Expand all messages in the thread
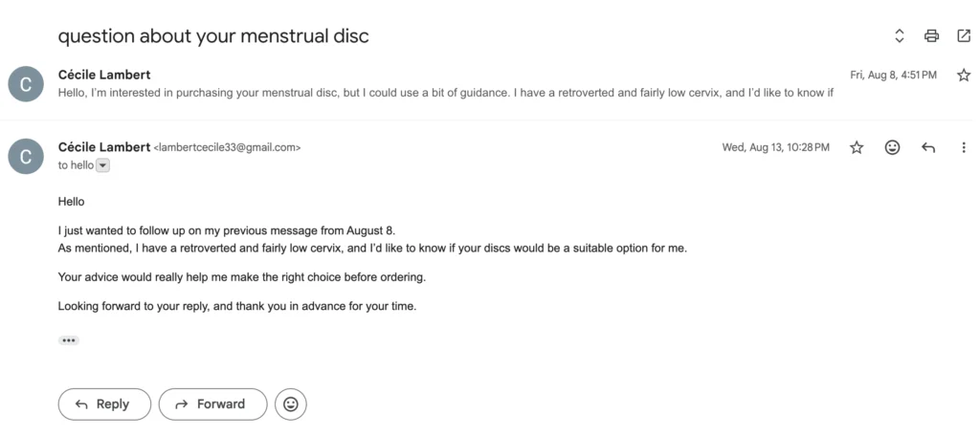980x436 pixels. [900, 36]
